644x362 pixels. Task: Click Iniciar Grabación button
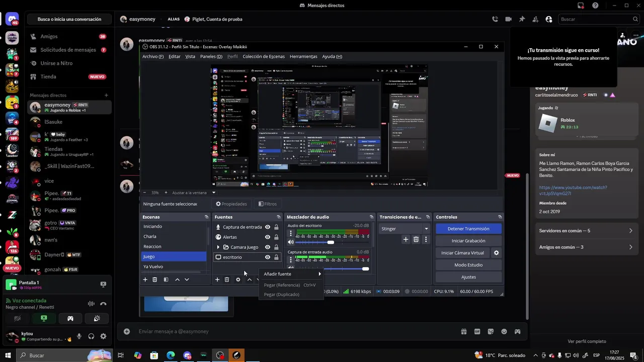[468, 241]
